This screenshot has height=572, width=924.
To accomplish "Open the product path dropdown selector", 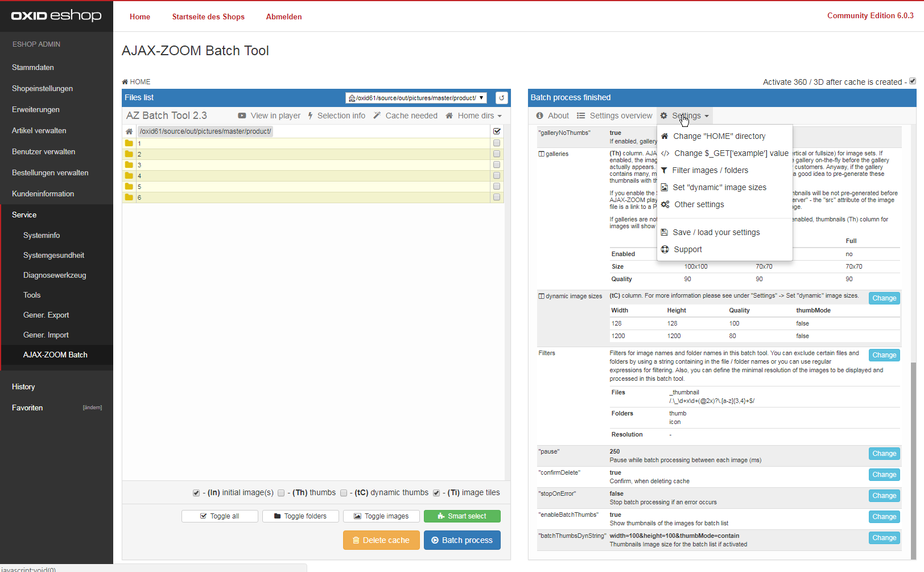I will [416, 98].
